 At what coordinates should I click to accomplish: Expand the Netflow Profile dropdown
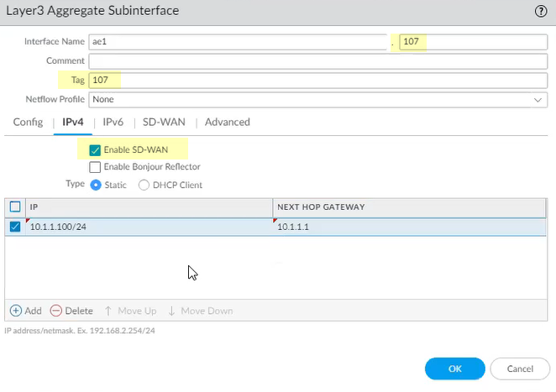click(538, 99)
